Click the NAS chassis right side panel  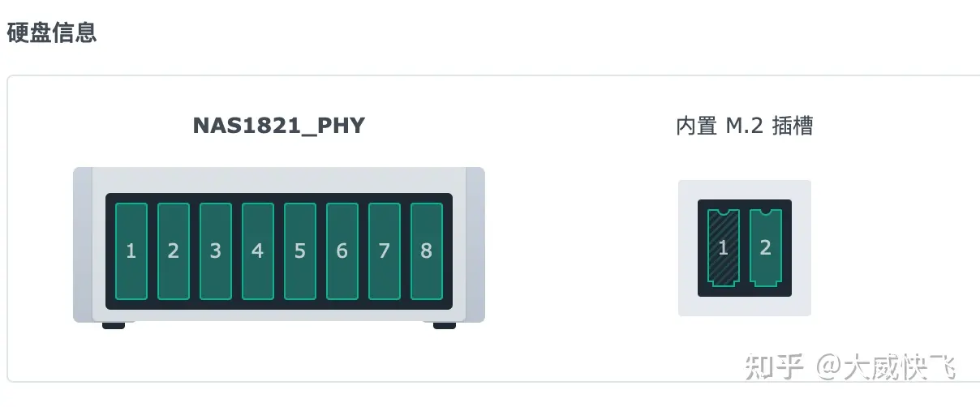475,245
